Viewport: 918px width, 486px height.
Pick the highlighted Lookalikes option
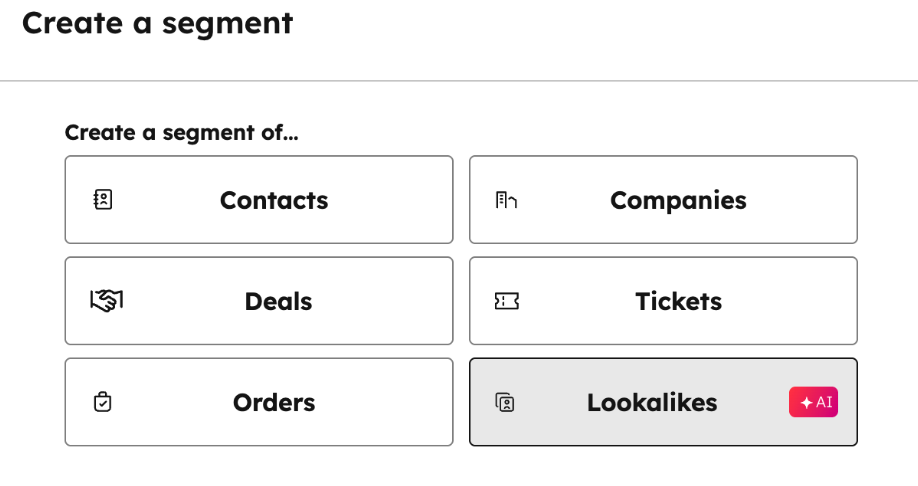click(663, 402)
